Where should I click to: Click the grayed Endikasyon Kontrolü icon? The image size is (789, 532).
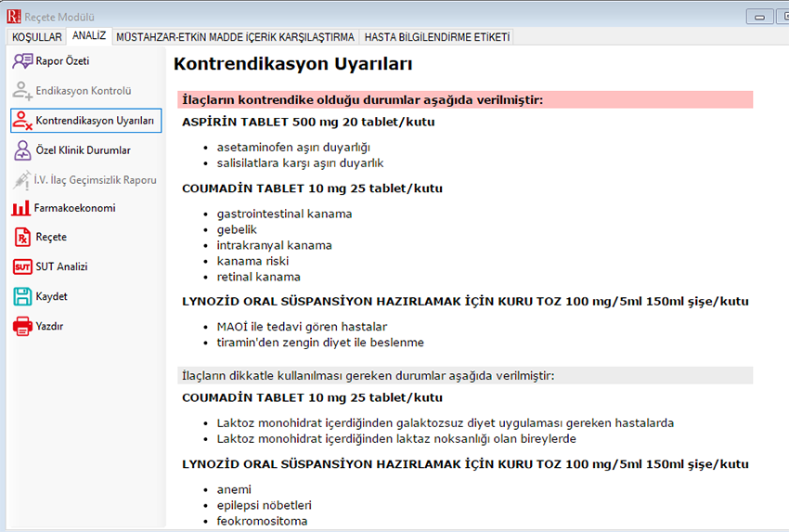22,91
